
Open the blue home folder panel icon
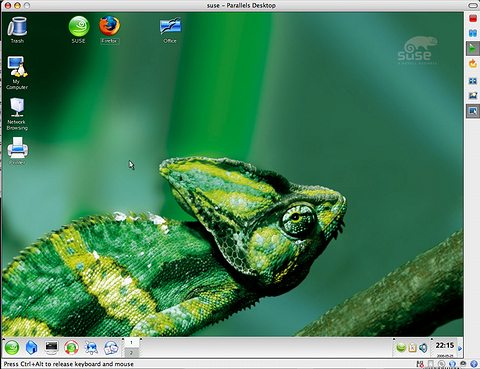(31, 348)
